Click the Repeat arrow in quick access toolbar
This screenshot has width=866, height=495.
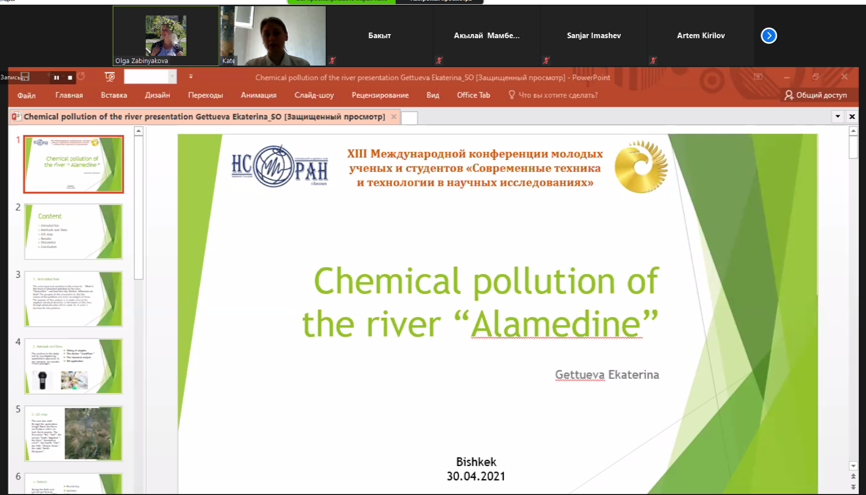(x=81, y=77)
